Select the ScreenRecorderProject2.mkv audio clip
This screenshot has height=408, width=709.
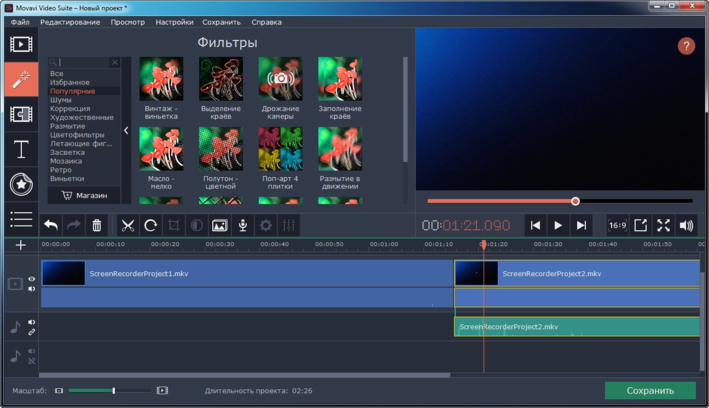point(577,327)
